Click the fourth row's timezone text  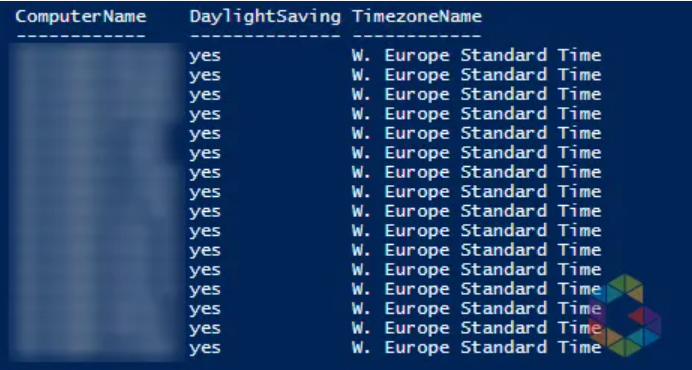[x=477, y=113]
